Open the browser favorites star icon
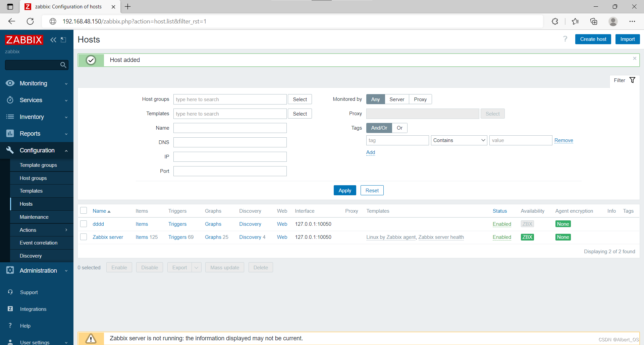This screenshot has width=644, height=345. point(575,21)
